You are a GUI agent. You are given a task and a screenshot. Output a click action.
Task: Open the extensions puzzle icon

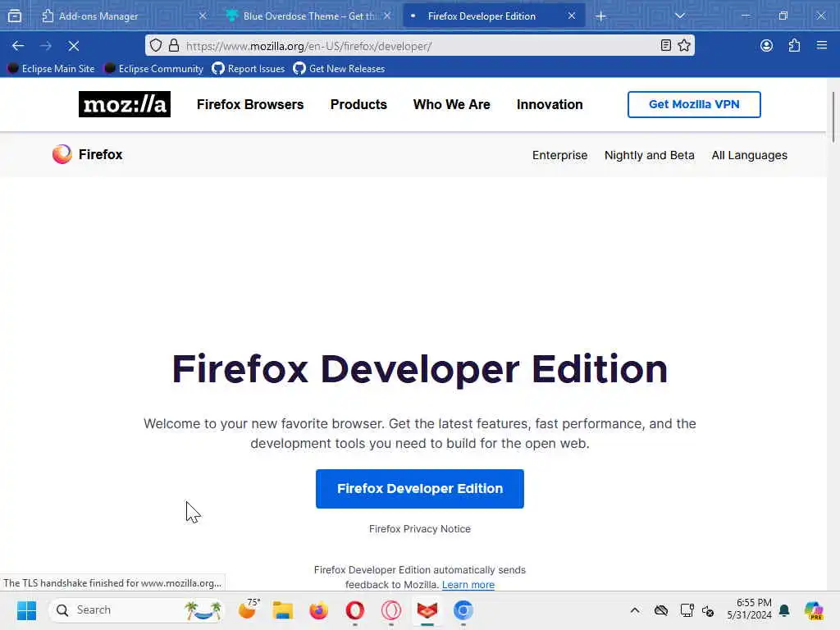(794, 46)
